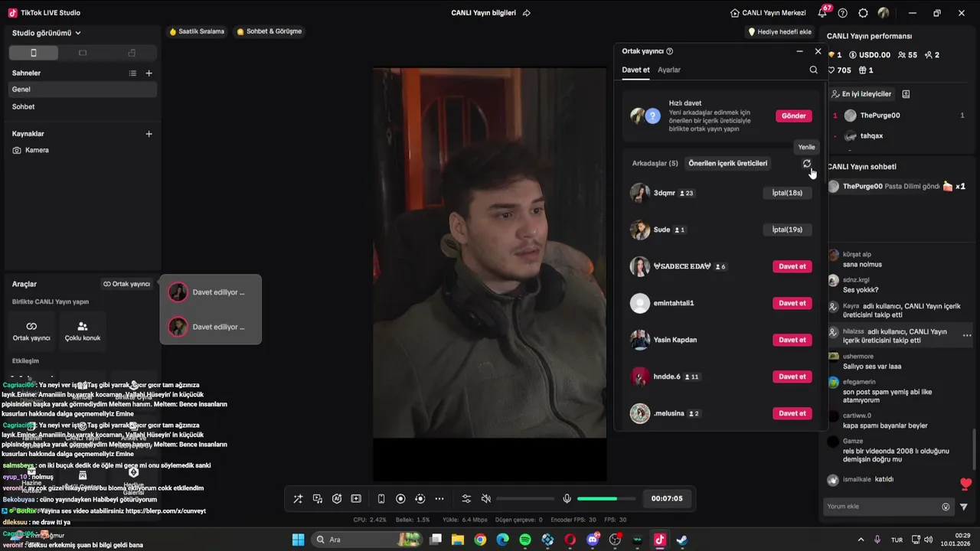Select the Sohbet scene
The width and height of the screenshot is (980, 551).
(x=81, y=106)
